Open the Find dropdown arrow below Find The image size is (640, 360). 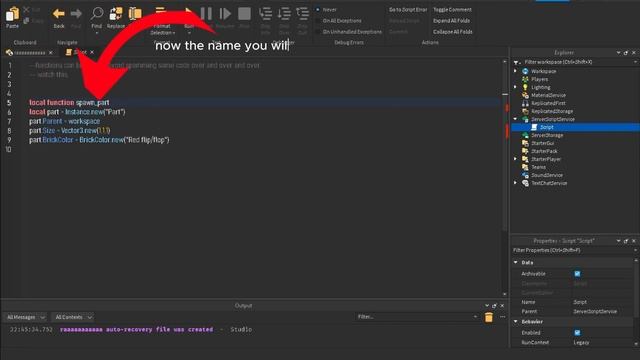97,33
